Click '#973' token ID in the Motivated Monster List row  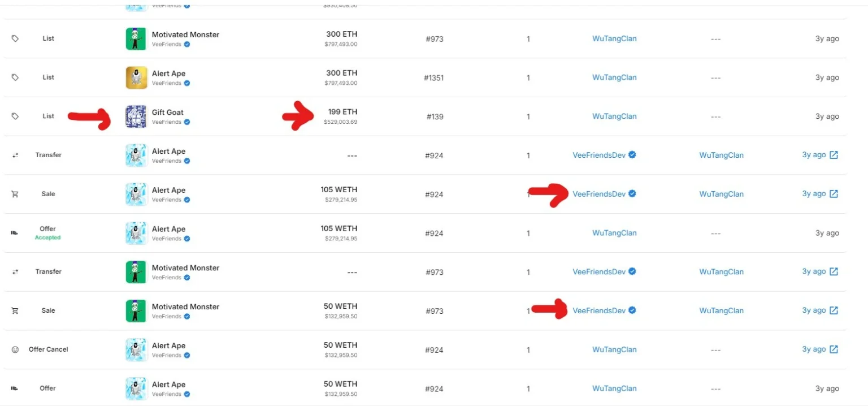pos(435,38)
